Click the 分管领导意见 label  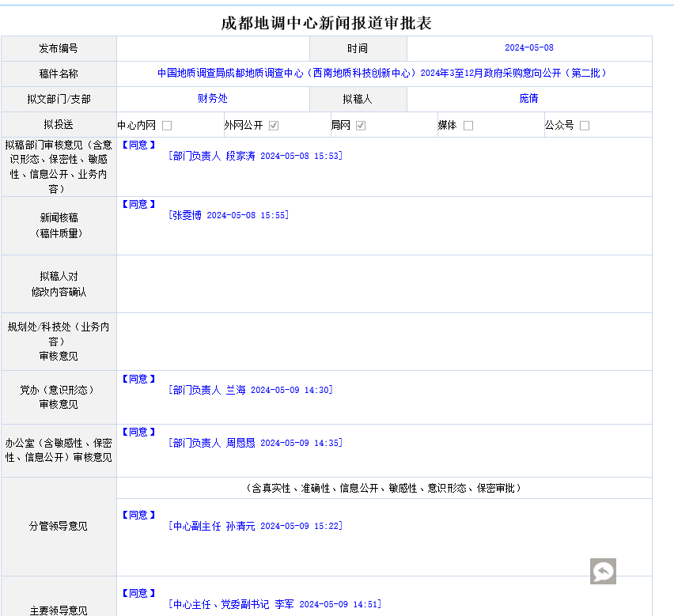(x=59, y=526)
